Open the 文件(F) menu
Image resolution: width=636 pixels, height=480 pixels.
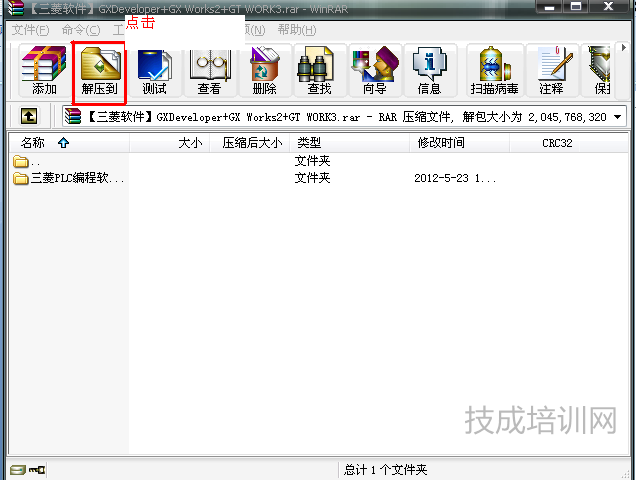pos(29,30)
